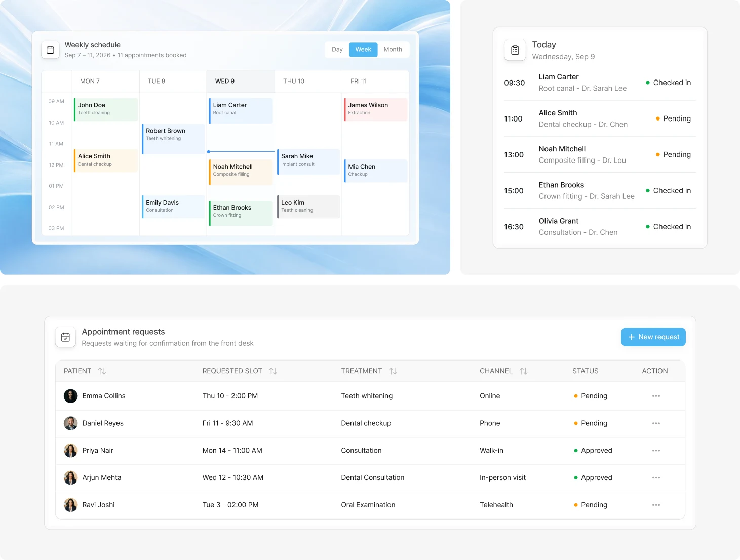The height and width of the screenshot is (560, 740).
Task: Click Ravi Joshi avatar photo
Action: click(70, 505)
